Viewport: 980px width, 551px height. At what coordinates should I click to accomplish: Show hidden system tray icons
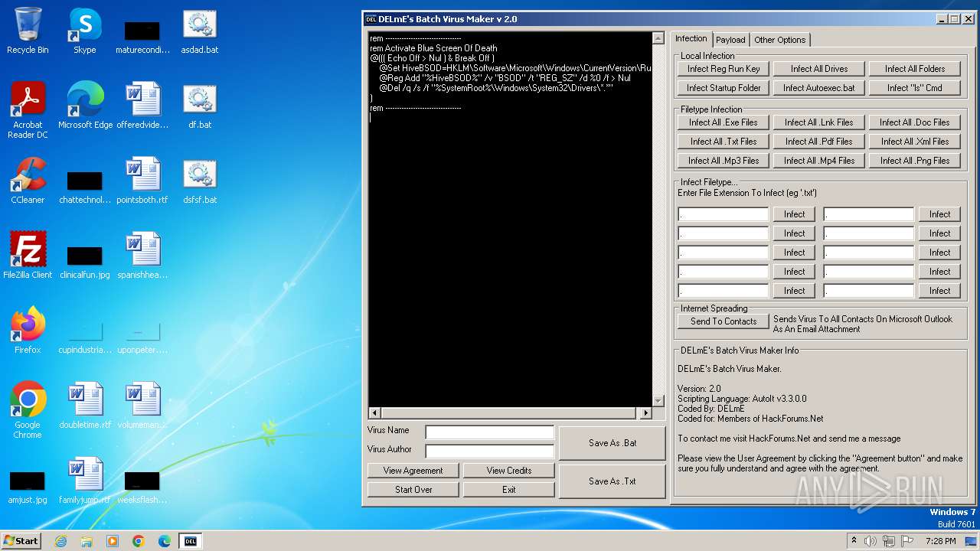click(854, 541)
